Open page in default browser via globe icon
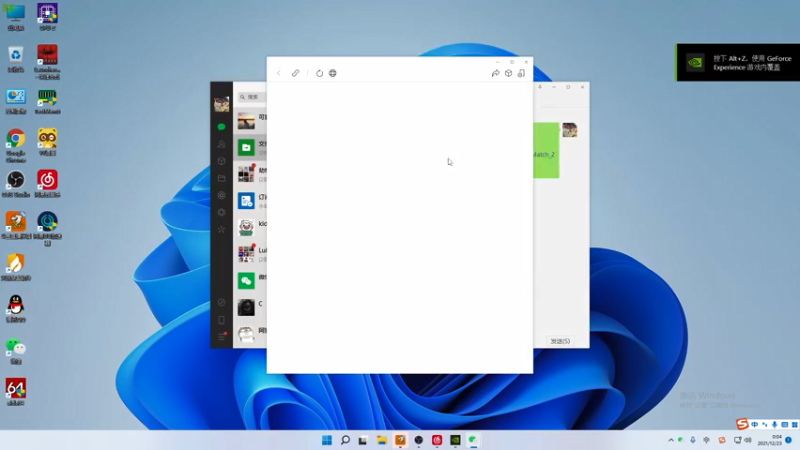The height and width of the screenshot is (450, 800). coord(333,73)
